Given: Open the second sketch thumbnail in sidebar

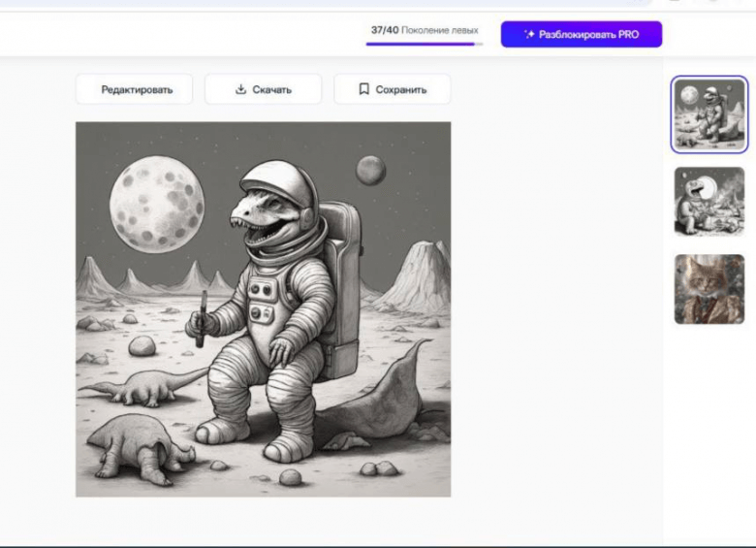Looking at the screenshot, I should (709, 202).
